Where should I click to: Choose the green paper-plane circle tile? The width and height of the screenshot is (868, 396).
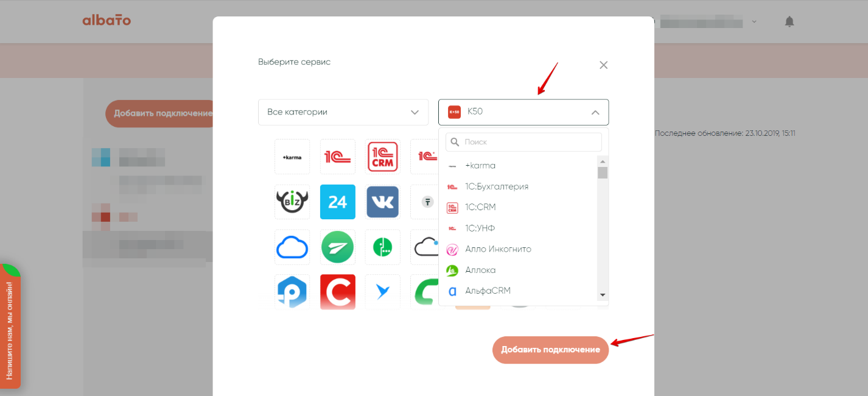(x=338, y=247)
